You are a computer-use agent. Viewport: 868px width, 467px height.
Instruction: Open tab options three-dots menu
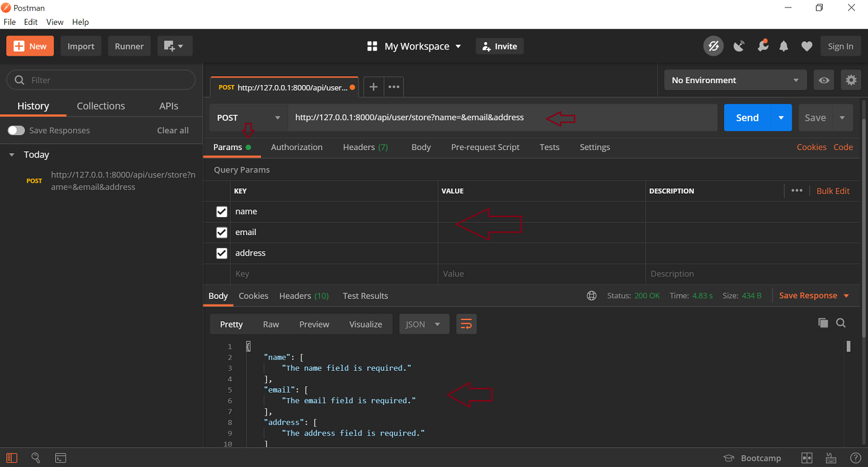(394, 87)
